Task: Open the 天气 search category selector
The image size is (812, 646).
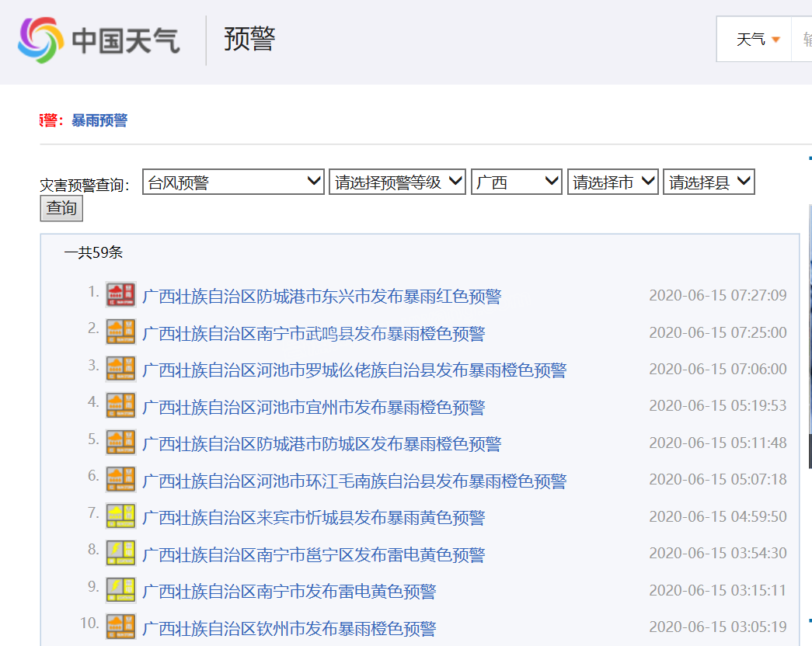Action: tap(757, 40)
